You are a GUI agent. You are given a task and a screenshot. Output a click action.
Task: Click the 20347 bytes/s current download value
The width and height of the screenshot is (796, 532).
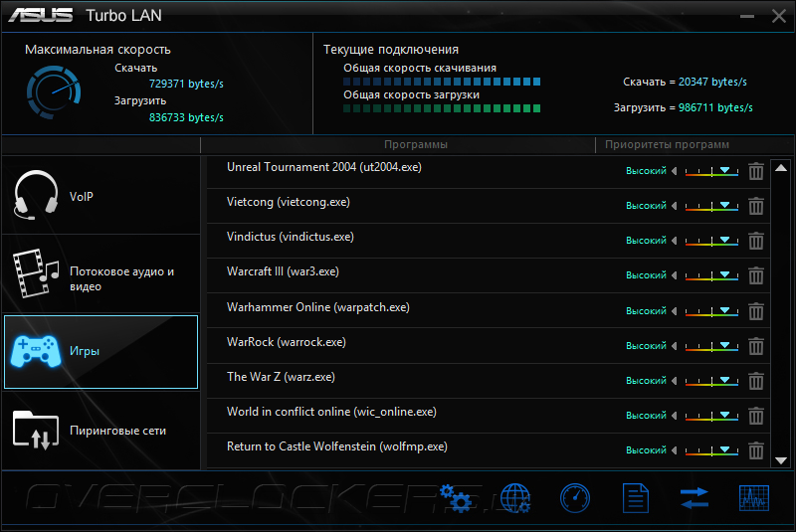712,82
